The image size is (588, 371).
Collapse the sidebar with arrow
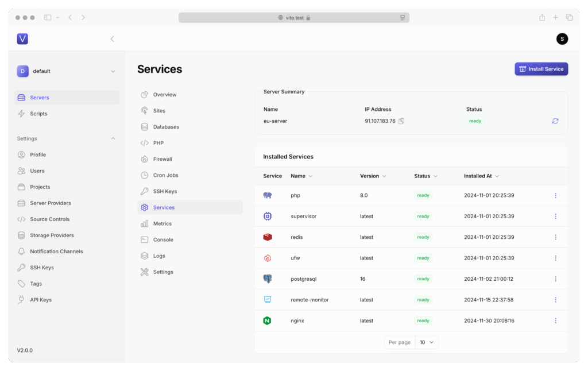tap(112, 39)
